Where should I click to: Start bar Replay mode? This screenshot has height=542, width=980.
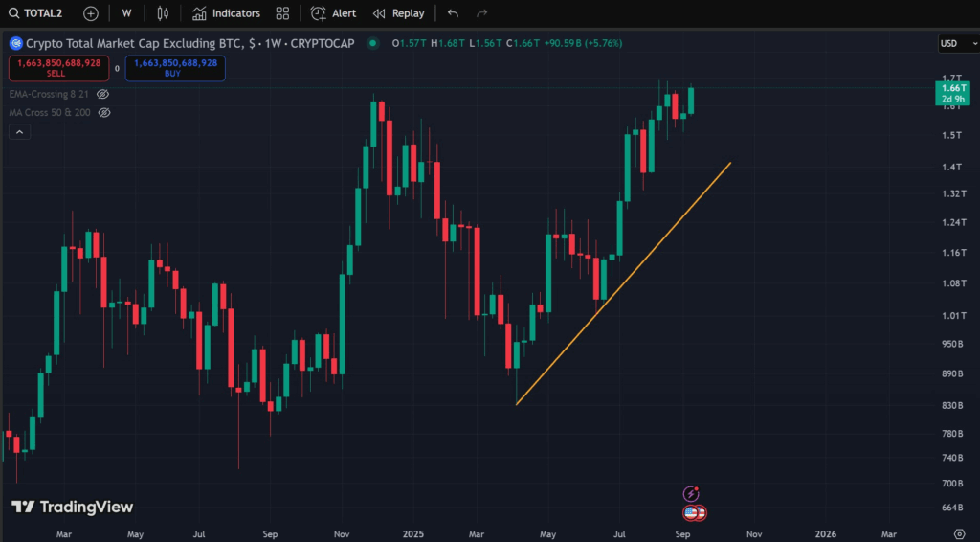(x=399, y=13)
